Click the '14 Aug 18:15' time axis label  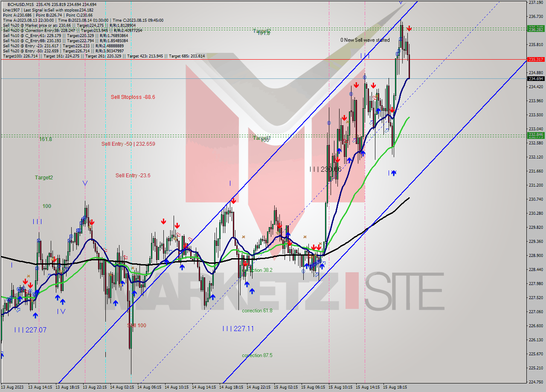point(231,387)
